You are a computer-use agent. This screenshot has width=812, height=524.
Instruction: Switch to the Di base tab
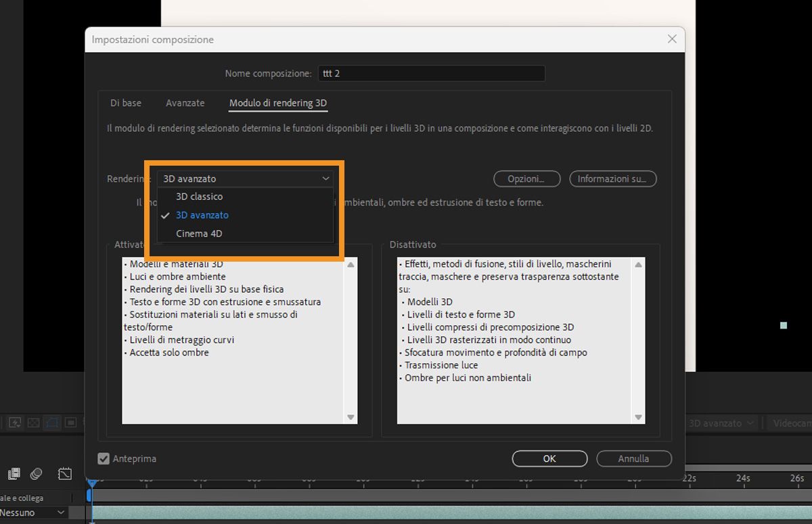125,103
